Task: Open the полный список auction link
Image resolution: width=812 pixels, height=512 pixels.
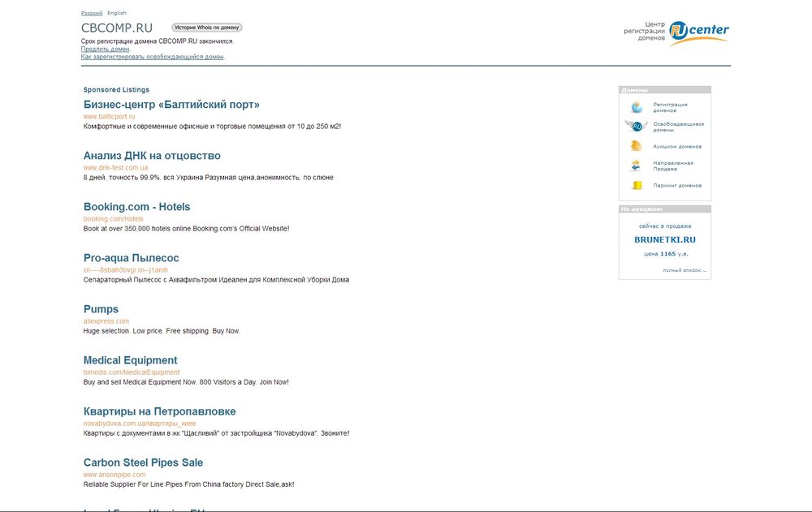Action: tap(684, 270)
